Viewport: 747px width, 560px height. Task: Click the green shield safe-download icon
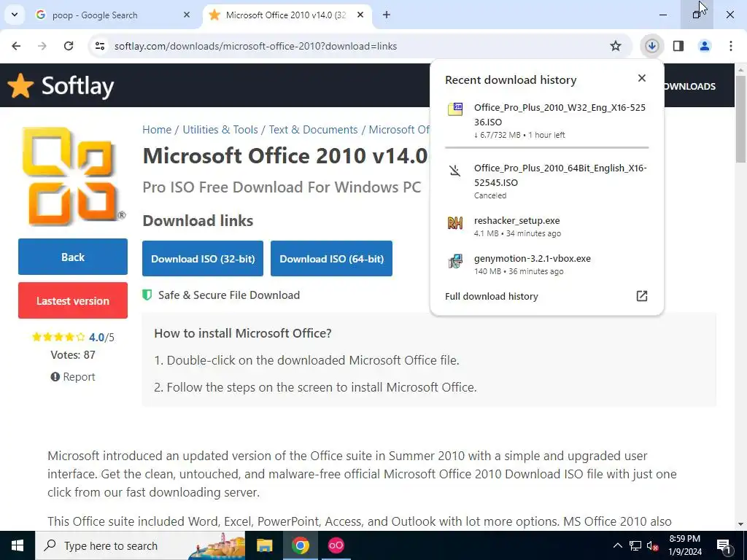(147, 295)
